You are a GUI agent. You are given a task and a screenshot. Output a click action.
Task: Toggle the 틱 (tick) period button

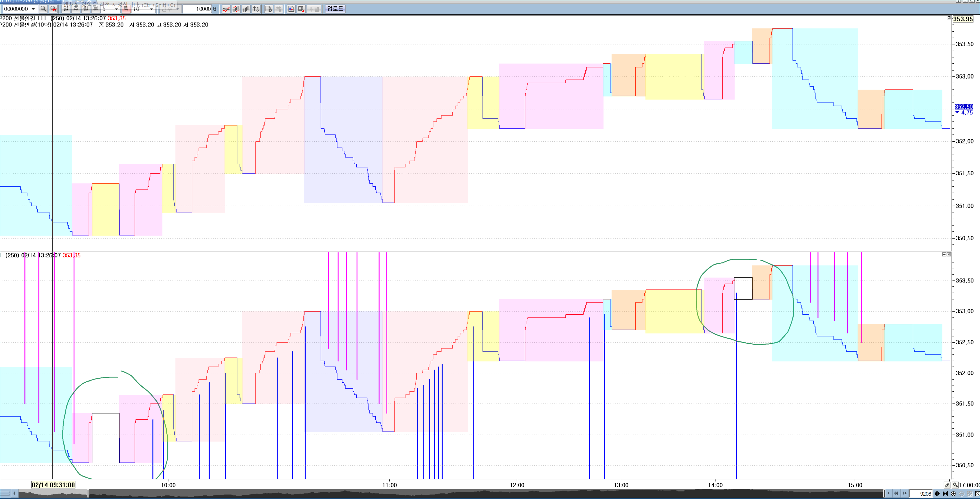(x=126, y=9)
